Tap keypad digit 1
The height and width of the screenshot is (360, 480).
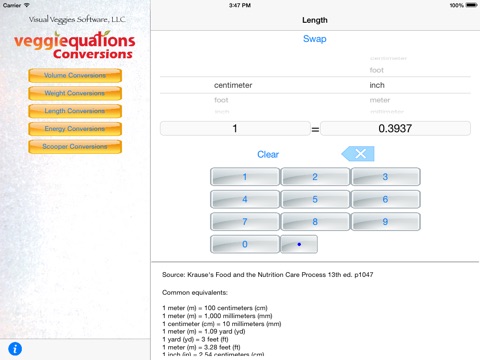[x=245, y=177]
